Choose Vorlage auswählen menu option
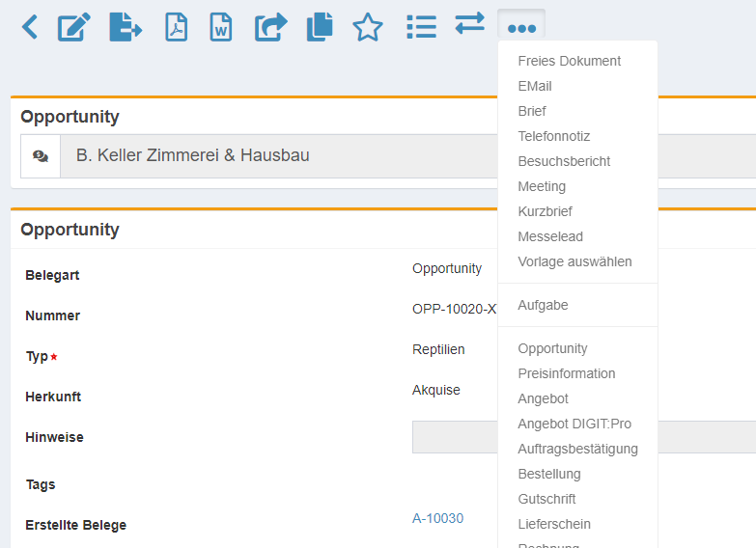This screenshot has height=548, width=756. coord(574,261)
